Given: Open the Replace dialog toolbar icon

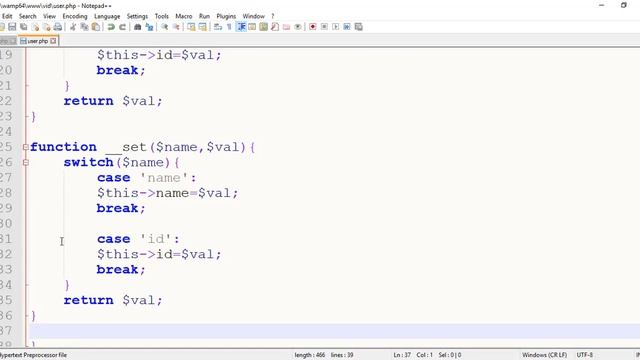Looking at the screenshot, I should tap(149, 27).
